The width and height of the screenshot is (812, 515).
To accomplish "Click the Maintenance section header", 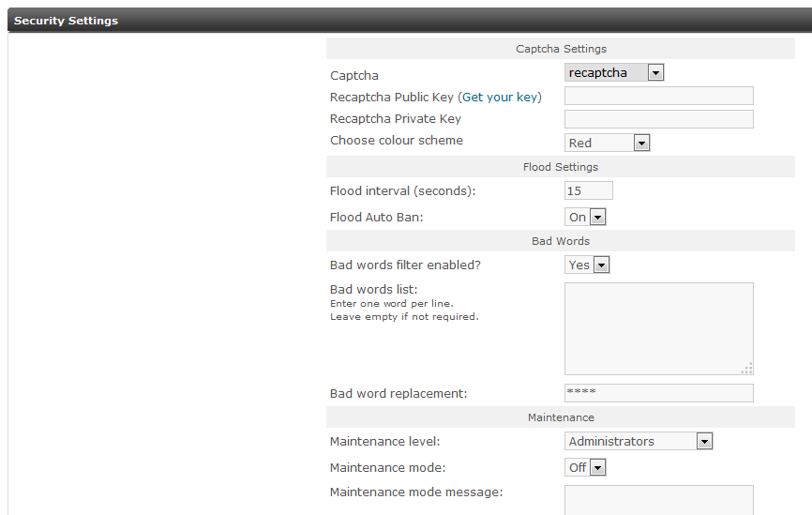I will [561, 417].
